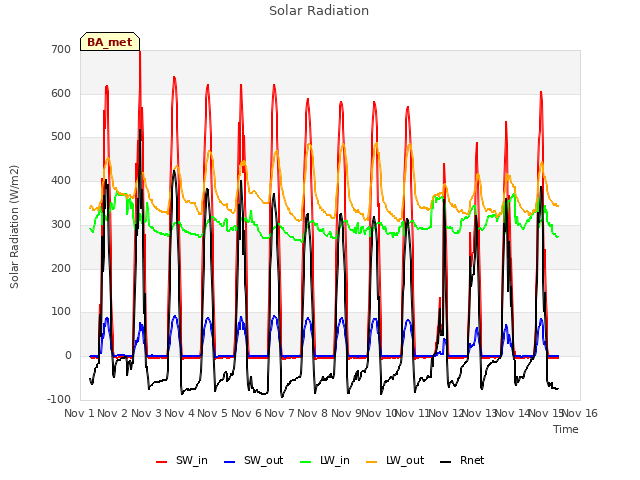Select the chart title 'Solar Radiation'
This screenshot has height=480, width=640.
coord(319,11)
